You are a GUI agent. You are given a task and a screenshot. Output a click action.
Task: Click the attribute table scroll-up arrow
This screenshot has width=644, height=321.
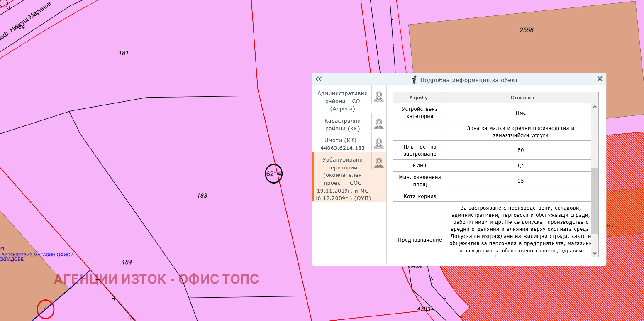point(595,107)
